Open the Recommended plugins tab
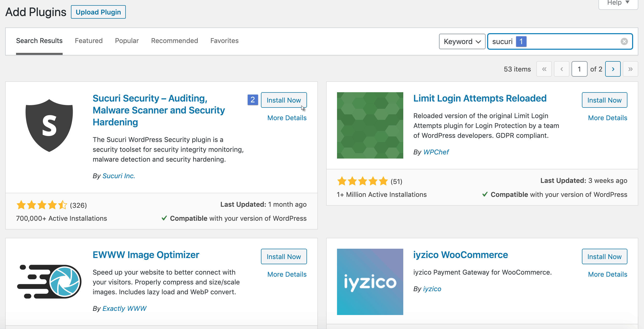Viewport: 644px width, 329px height. click(174, 41)
